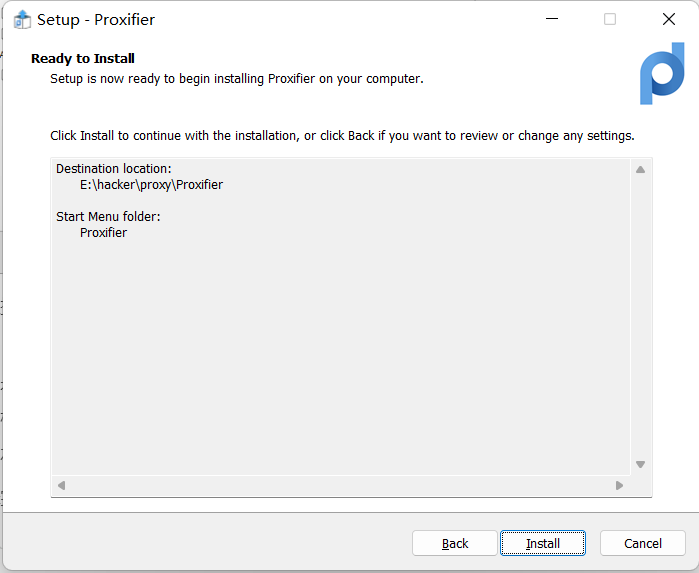Click the Setup installer icon in title bar
Image resolution: width=699 pixels, height=573 pixels.
click(x=22, y=20)
